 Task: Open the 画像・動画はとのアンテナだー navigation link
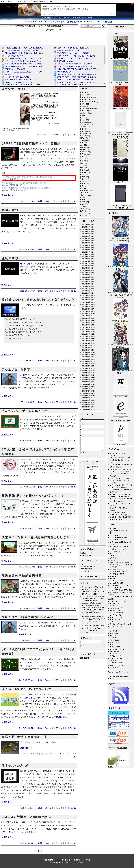point(81,22)
